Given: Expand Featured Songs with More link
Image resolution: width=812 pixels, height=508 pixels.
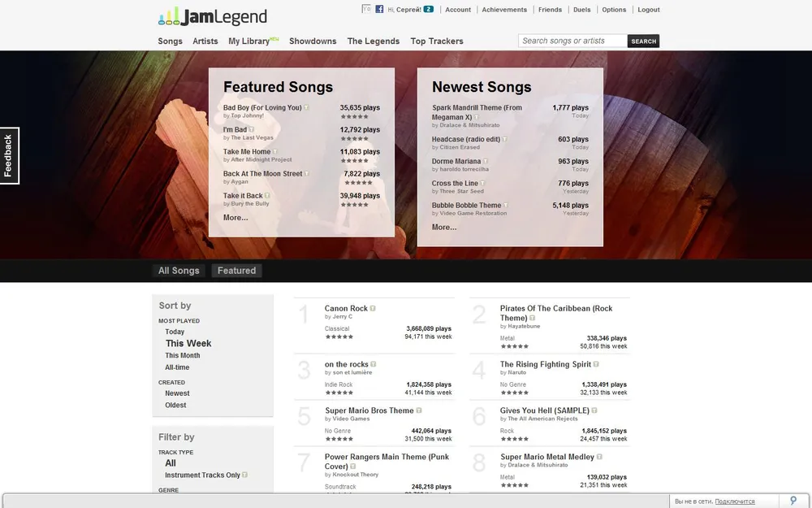Looking at the screenshot, I should tap(235, 218).
